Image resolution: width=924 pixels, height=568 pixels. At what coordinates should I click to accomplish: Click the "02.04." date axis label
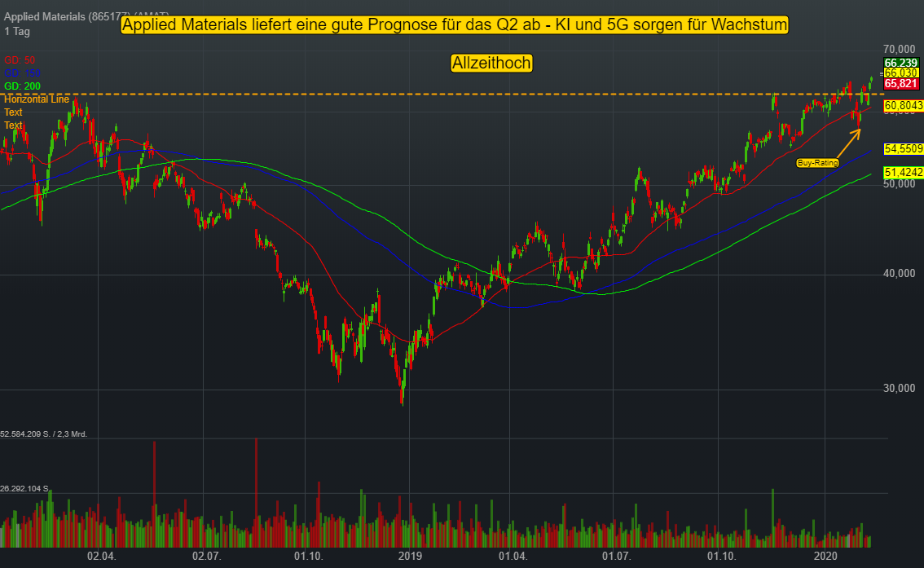pos(101,557)
